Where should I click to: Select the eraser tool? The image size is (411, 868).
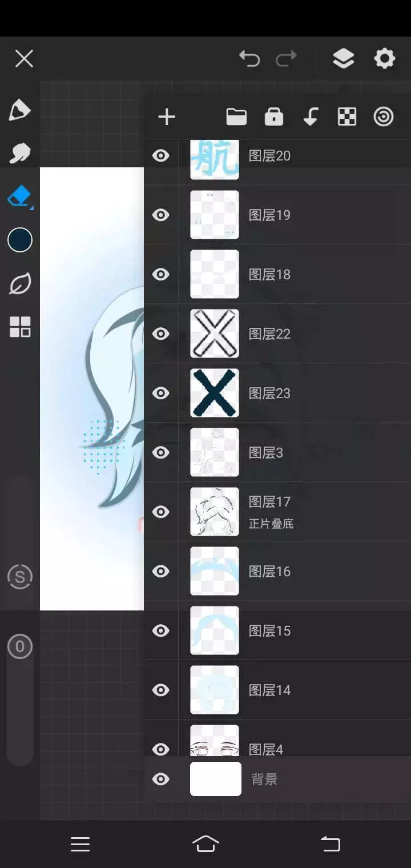point(19,196)
